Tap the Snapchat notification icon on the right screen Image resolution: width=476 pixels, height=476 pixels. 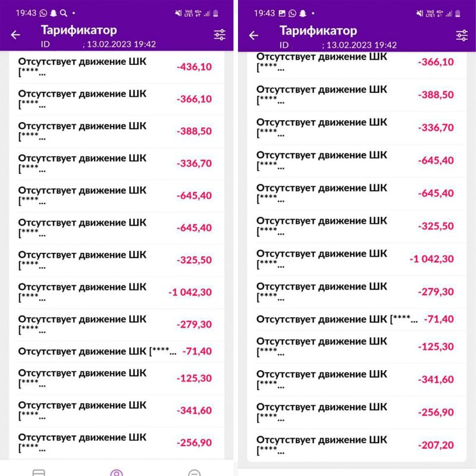pos(302,12)
